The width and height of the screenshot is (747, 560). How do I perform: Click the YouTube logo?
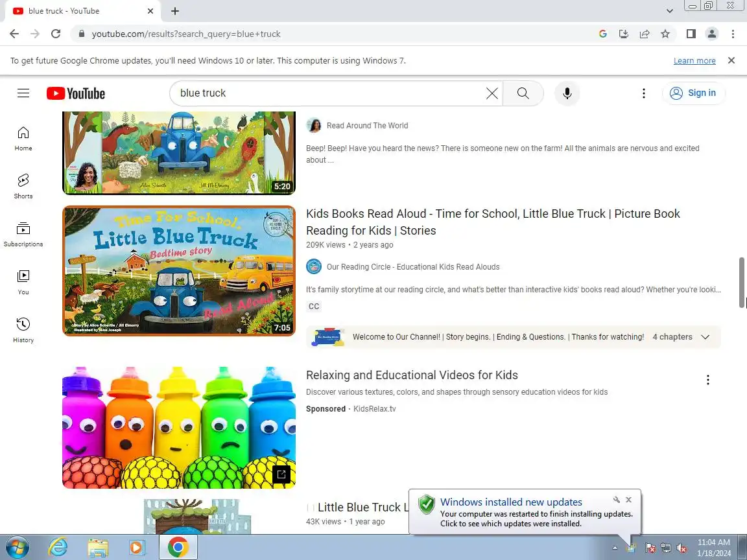tap(76, 93)
